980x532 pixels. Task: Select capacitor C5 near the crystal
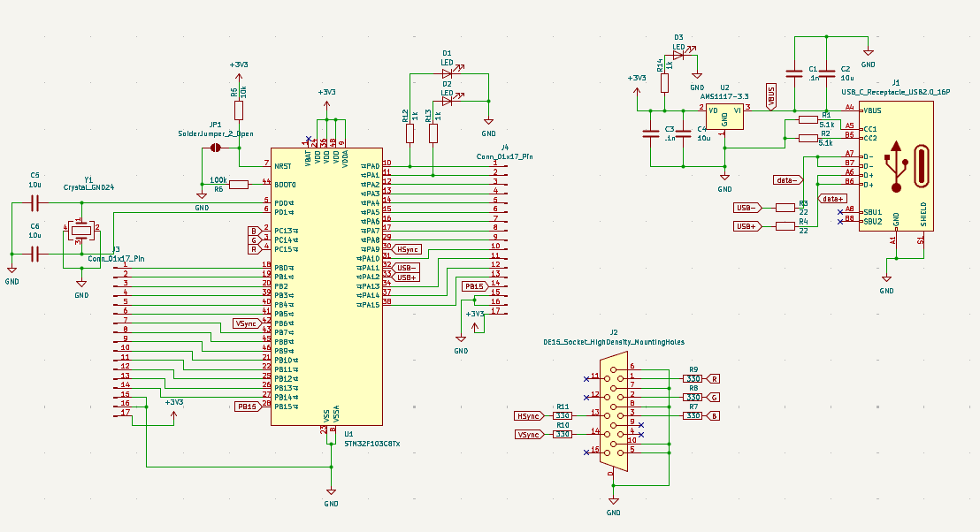[35, 203]
